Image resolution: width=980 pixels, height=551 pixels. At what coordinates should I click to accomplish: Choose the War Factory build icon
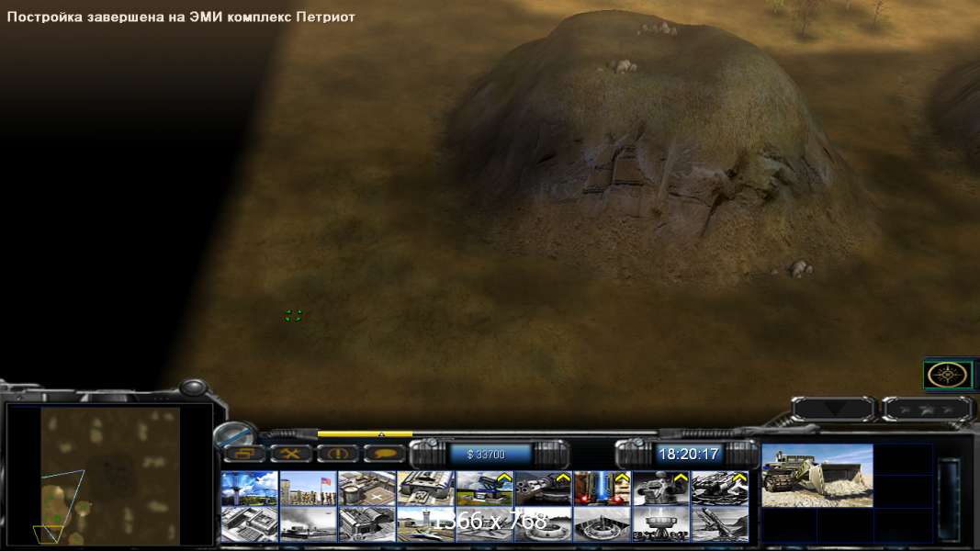click(425, 489)
